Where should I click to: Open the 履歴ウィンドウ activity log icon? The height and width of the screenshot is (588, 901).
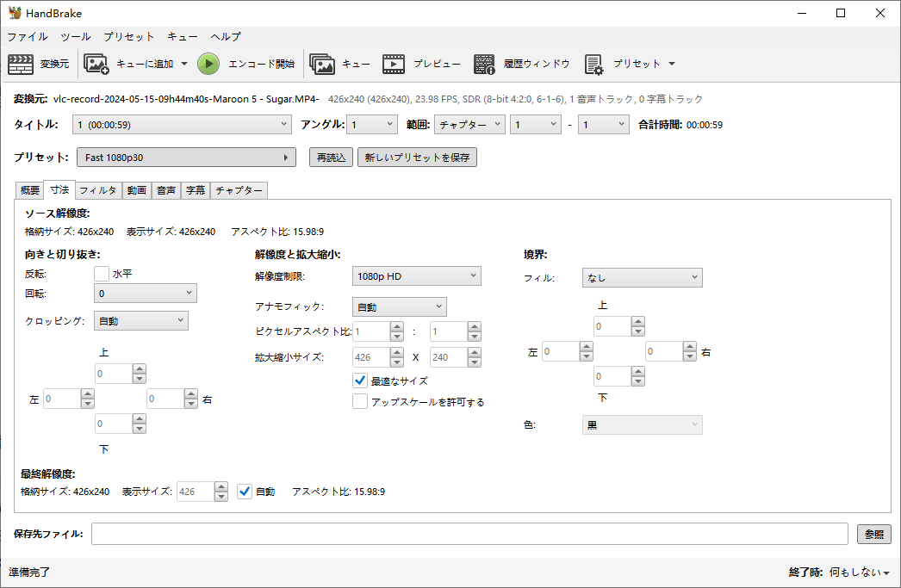click(484, 64)
